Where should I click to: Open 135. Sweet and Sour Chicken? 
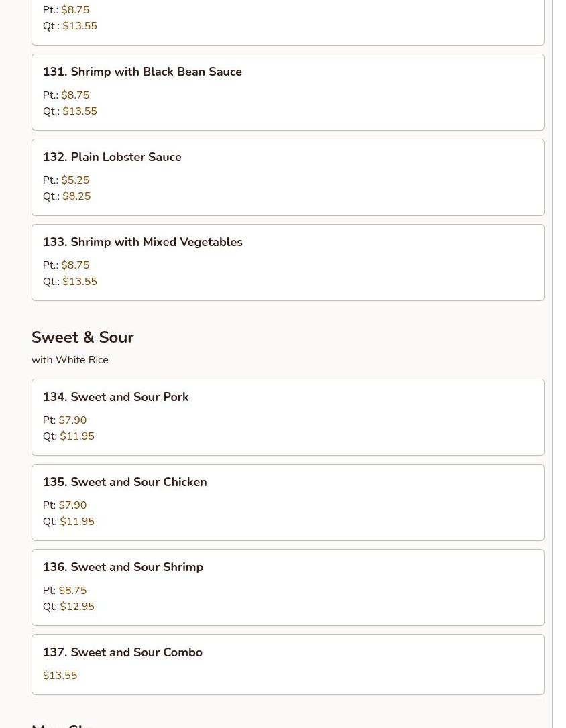point(125,482)
